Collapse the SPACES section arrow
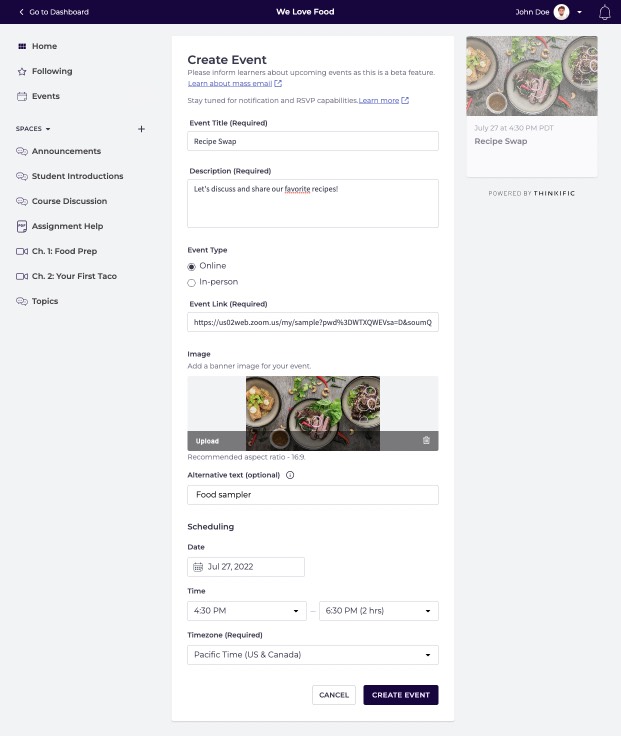This screenshot has width=621, height=736. point(48,129)
